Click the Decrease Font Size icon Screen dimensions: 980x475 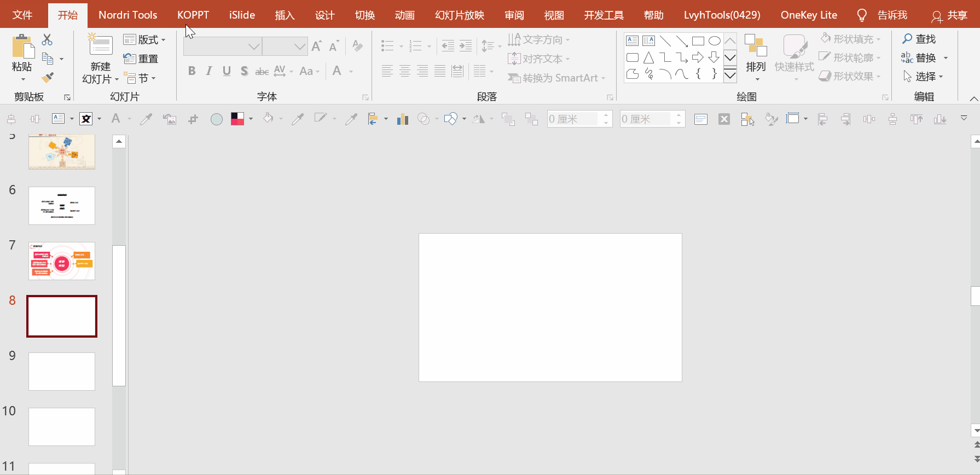point(334,46)
